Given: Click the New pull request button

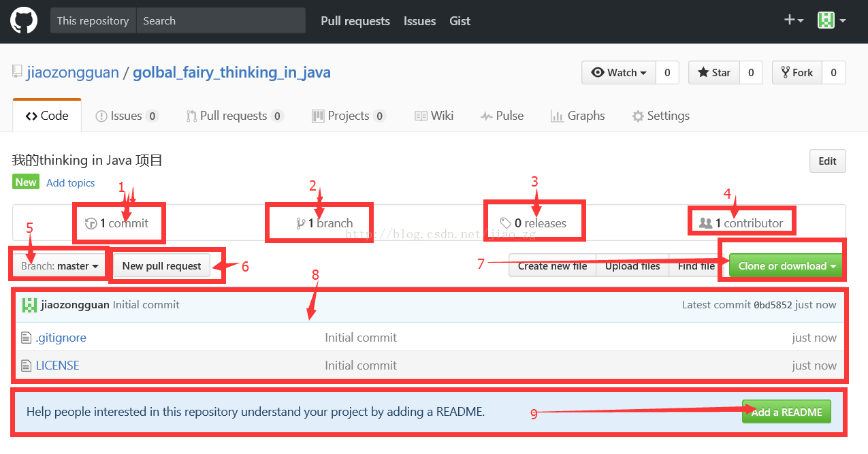Looking at the screenshot, I should [x=162, y=265].
